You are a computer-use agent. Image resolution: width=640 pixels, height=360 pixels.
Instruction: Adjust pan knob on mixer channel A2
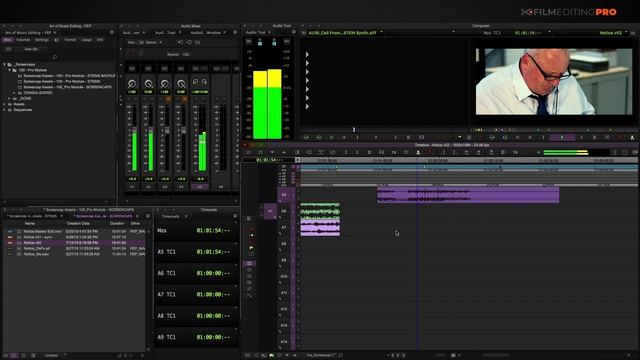(148, 84)
